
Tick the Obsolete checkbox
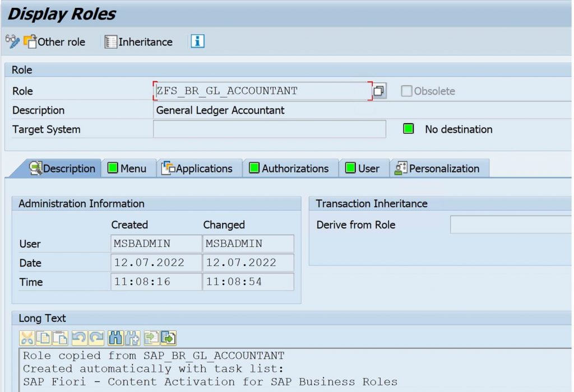tap(406, 91)
